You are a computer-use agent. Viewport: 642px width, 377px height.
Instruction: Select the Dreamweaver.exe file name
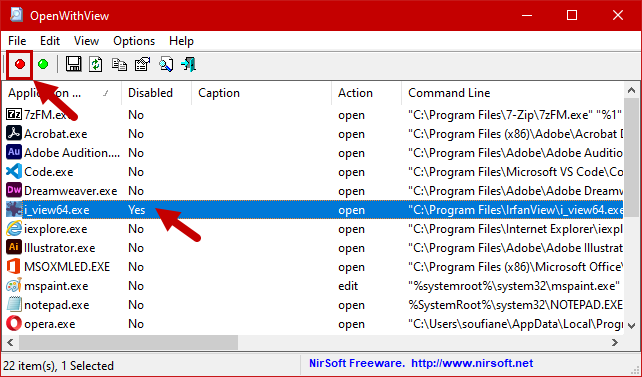(x=70, y=191)
